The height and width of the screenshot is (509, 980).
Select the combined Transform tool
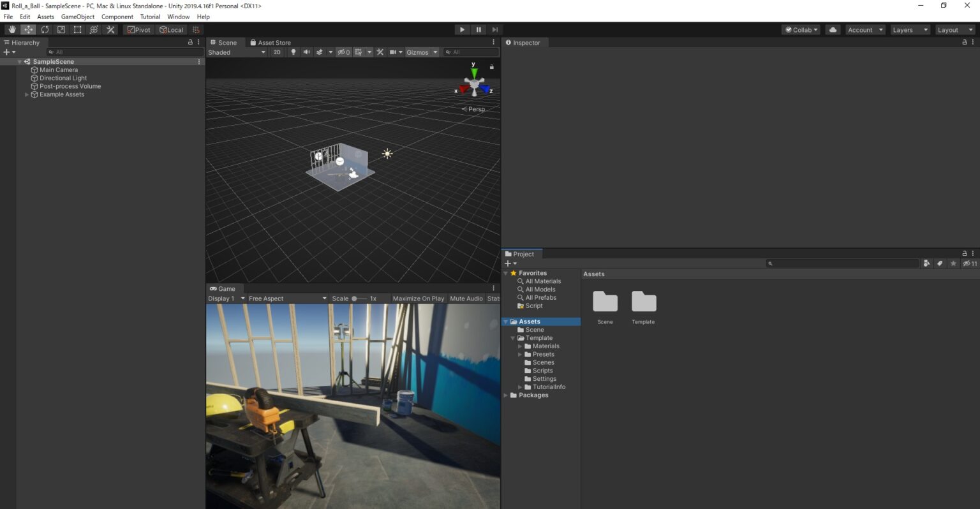point(94,30)
